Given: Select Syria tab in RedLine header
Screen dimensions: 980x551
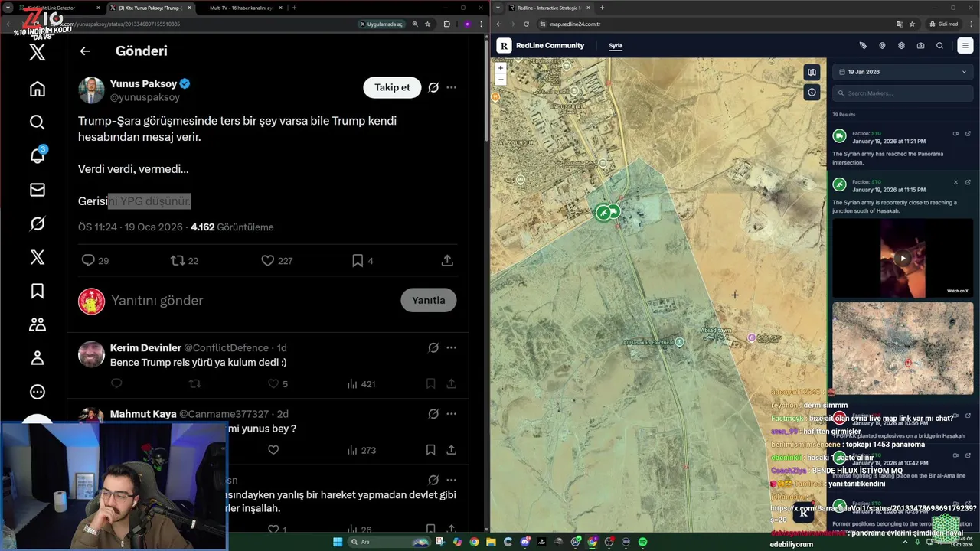Looking at the screenshot, I should pyautogui.click(x=616, y=46).
